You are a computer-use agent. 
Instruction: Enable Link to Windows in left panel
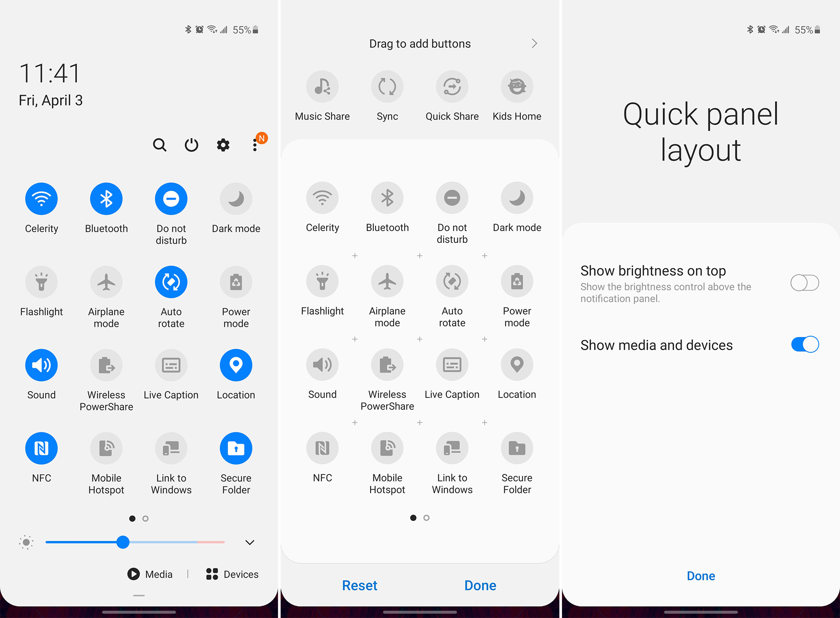click(171, 448)
